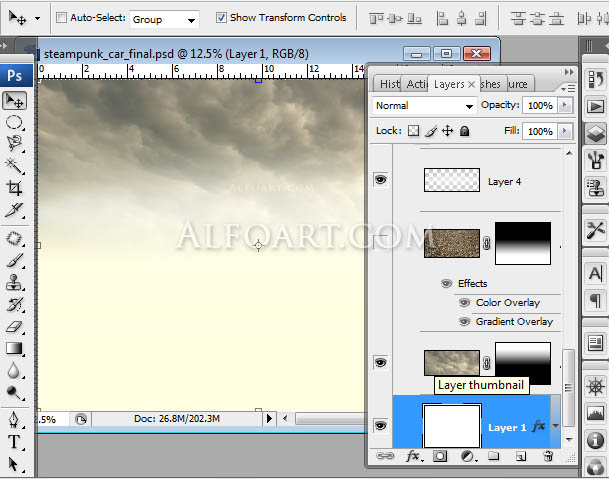Select the Magic Wand tool
The width and height of the screenshot is (609, 479).
pos(14,166)
